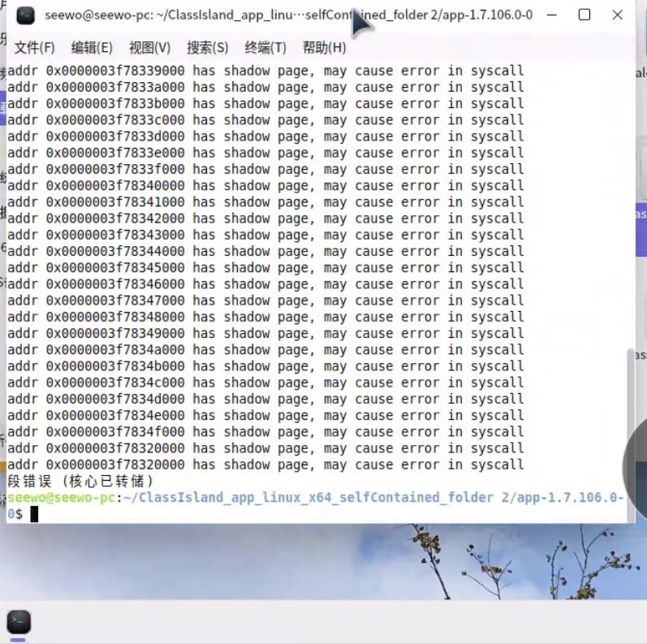
Task: Open the 编辑(E) menu
Action: (92, 47)
